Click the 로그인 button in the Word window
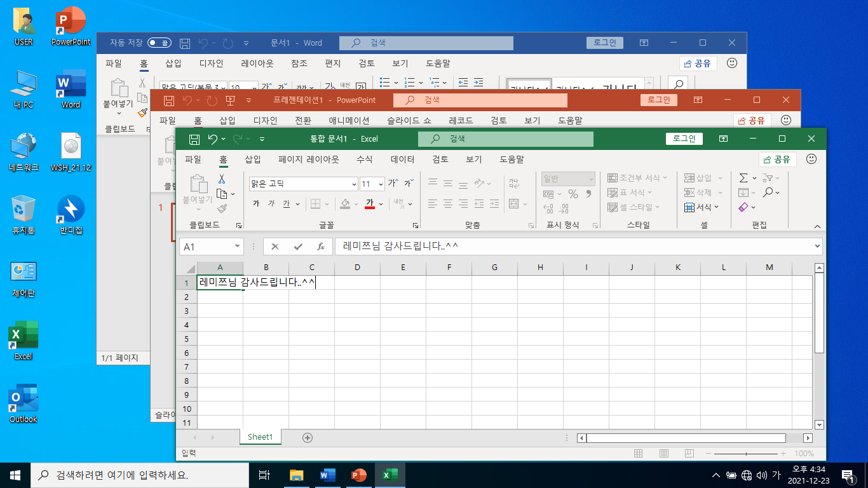 pos(605,43)
